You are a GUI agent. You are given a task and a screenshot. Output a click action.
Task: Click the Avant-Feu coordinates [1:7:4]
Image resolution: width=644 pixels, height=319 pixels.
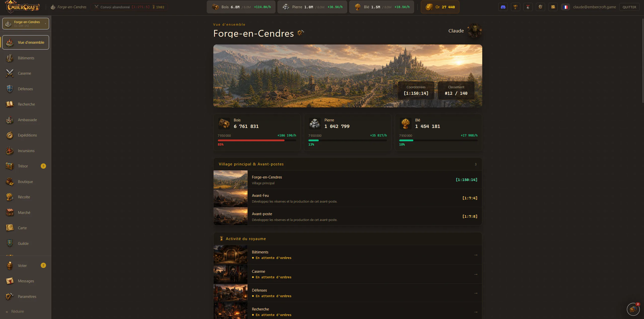(470, 198)
